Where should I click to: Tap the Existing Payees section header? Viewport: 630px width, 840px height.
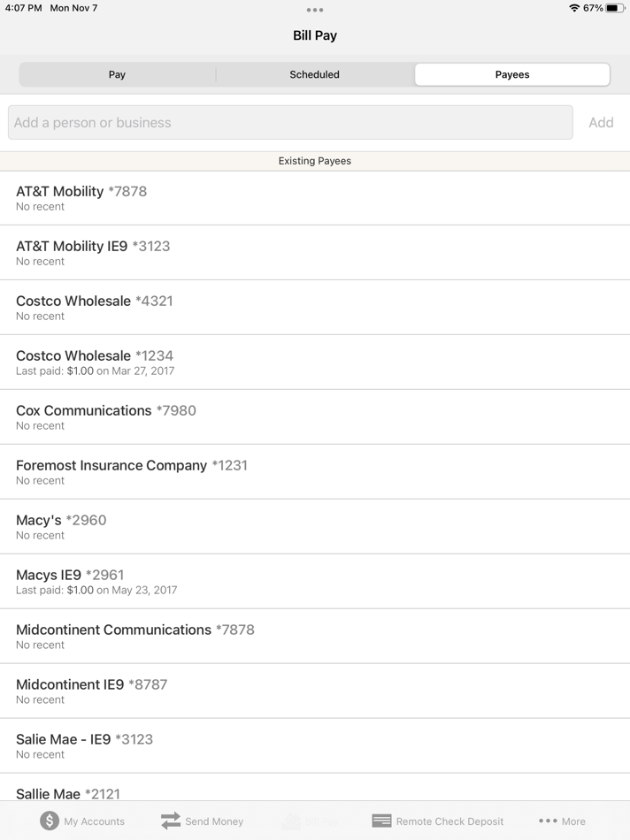pos(315,161)
